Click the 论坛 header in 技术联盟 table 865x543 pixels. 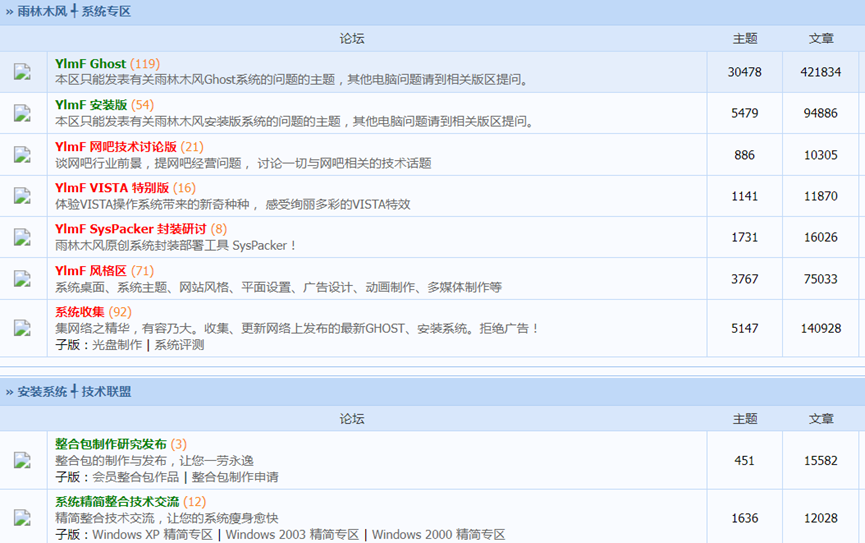tap(352, 419)
